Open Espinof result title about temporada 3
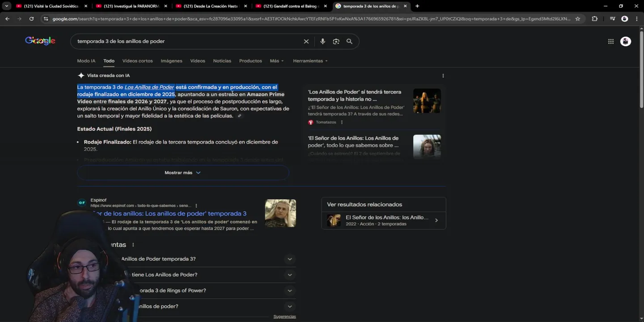 point(169,214)
